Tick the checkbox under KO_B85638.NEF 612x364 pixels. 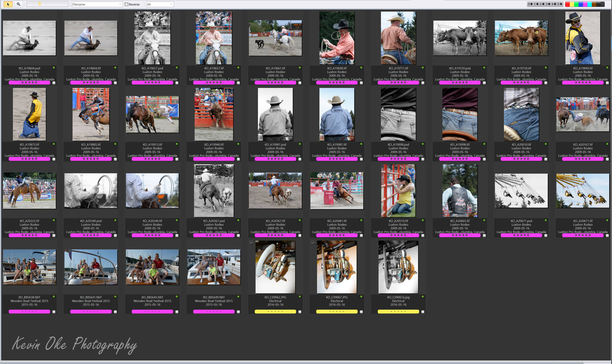click(54, 312)
